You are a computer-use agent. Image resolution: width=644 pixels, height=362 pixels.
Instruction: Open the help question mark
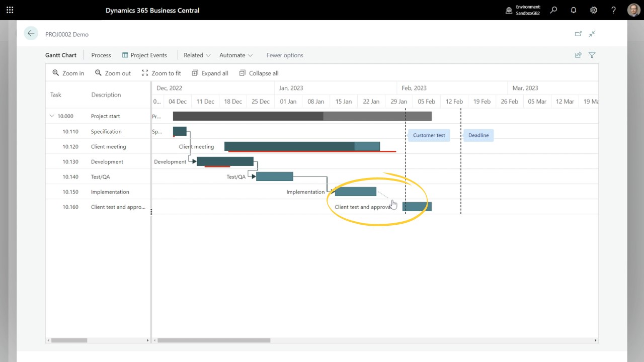point(613,10)
